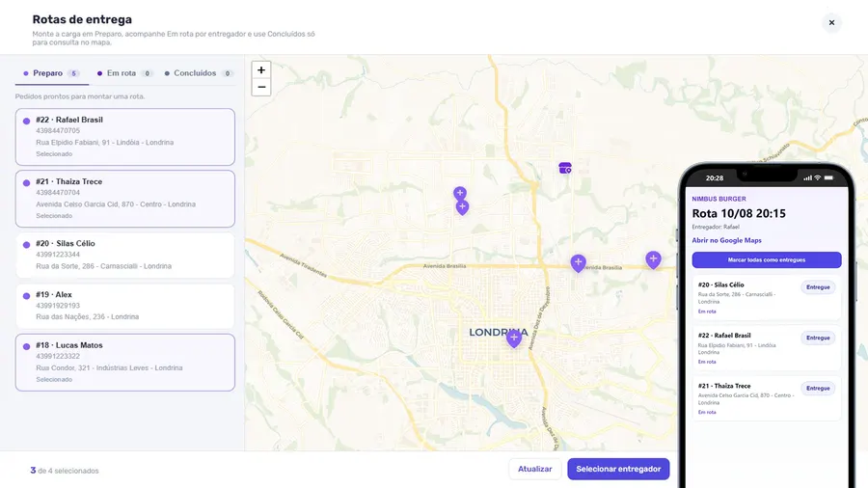Select order #20 Silas Célio card

(x=125, y=255)
